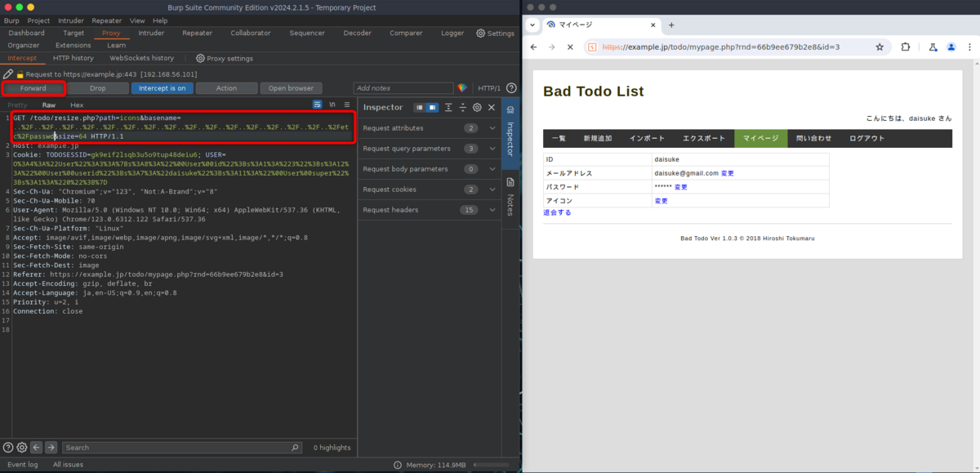Click 変更 link next to the email address
This screenshot has width=980, height=473.
727,173
